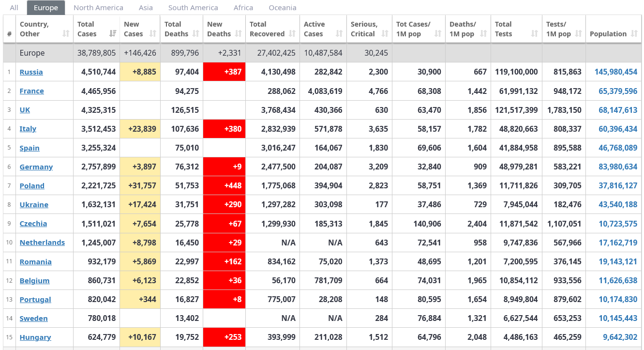Click Germany population 83,980,634 link
Viewport: 644px width, 350px height.
click(x=618, y=167)
